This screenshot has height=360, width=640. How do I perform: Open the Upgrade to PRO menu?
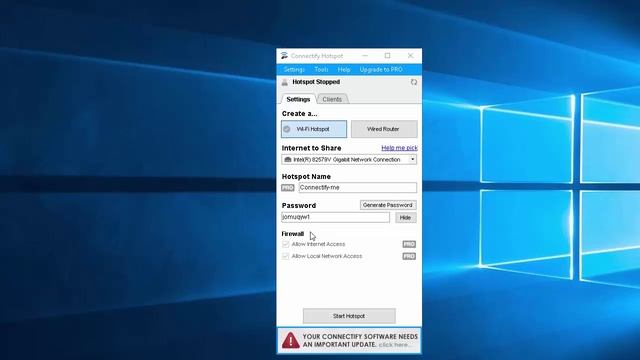pyautogui.click(x=381, y=69)
